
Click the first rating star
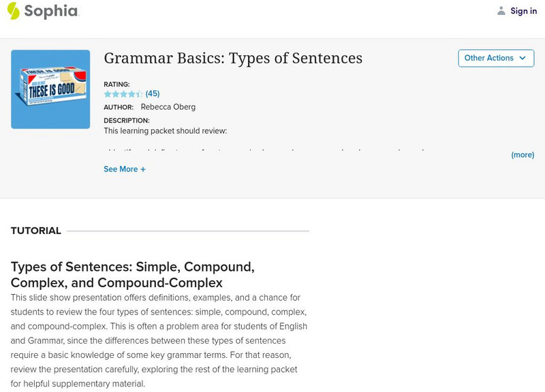point(108,94)
